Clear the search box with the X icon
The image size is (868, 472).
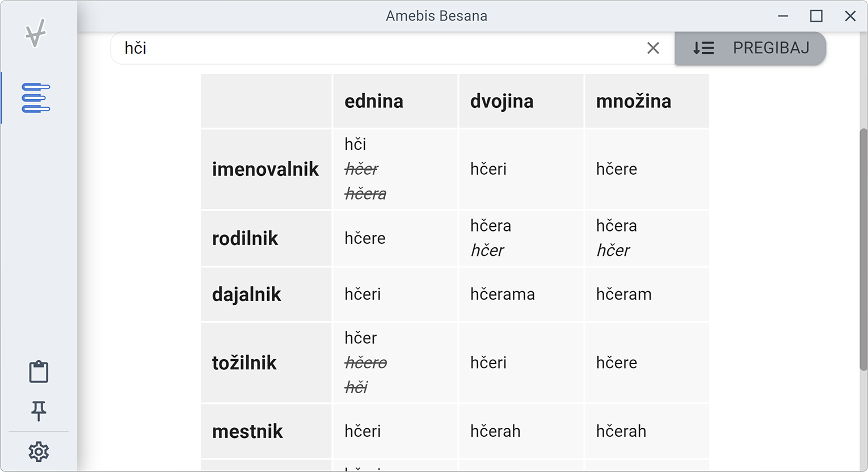pos(653,48)
